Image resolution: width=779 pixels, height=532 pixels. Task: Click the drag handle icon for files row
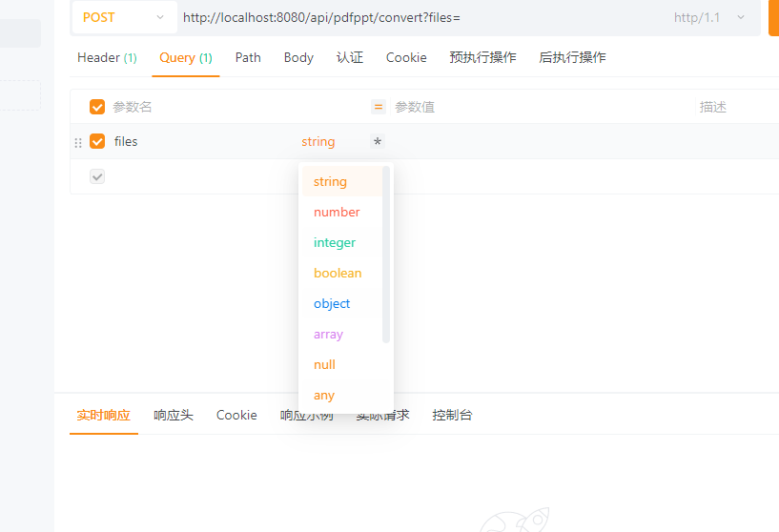[x=78, y=143]
